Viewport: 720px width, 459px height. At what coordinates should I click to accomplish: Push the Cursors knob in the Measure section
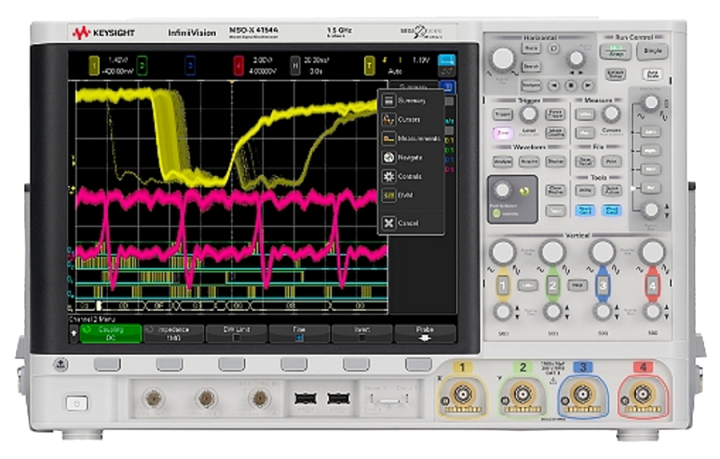click(611, 113)
